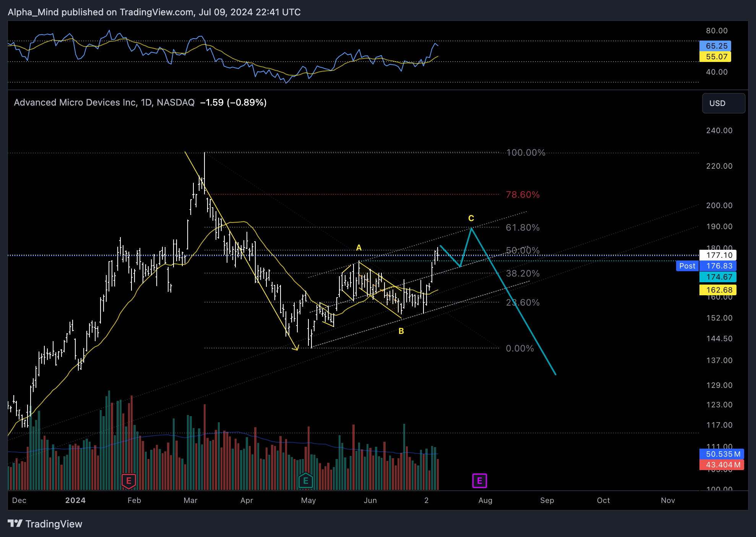
Task: Click the Alpha_Mind published header text
Action: click(154, 12)
